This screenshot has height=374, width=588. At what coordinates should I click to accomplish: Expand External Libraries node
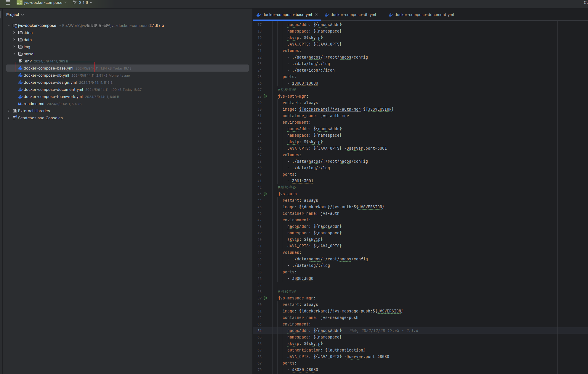coord(9,111)
